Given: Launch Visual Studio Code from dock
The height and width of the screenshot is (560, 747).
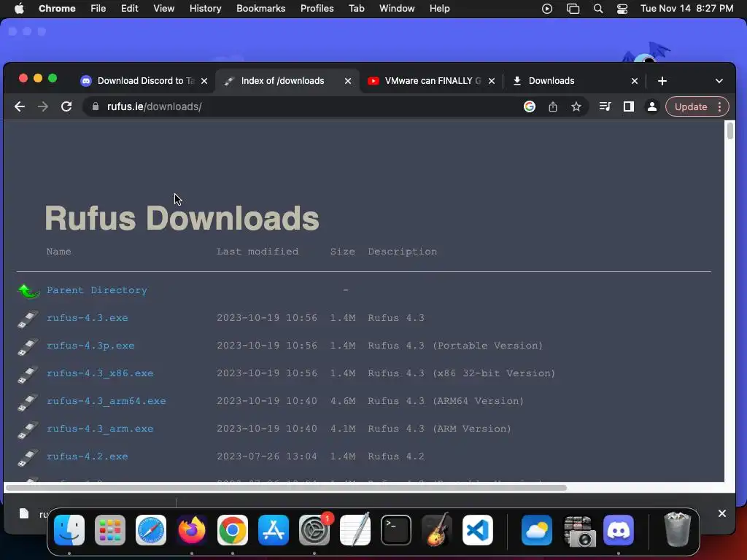Looking at the screenshot, I should pyautogui.click(x=477, y=530).
